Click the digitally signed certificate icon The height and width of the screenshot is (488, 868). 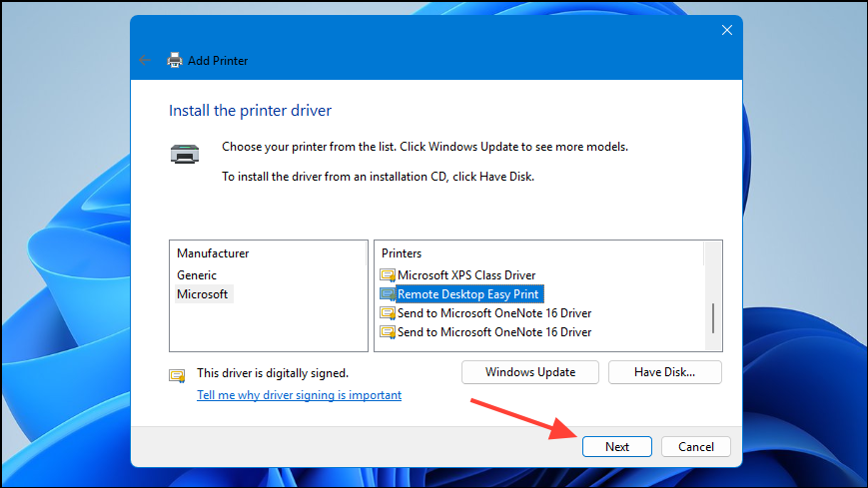[177, 375]
